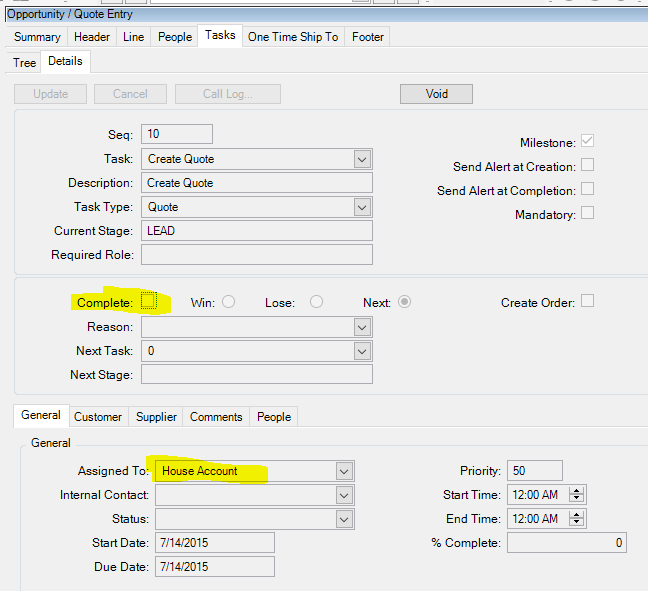Screen dimensions: 648x591
Task: Switch to the Comments lower tab
Action: click(x=216, y=417)
